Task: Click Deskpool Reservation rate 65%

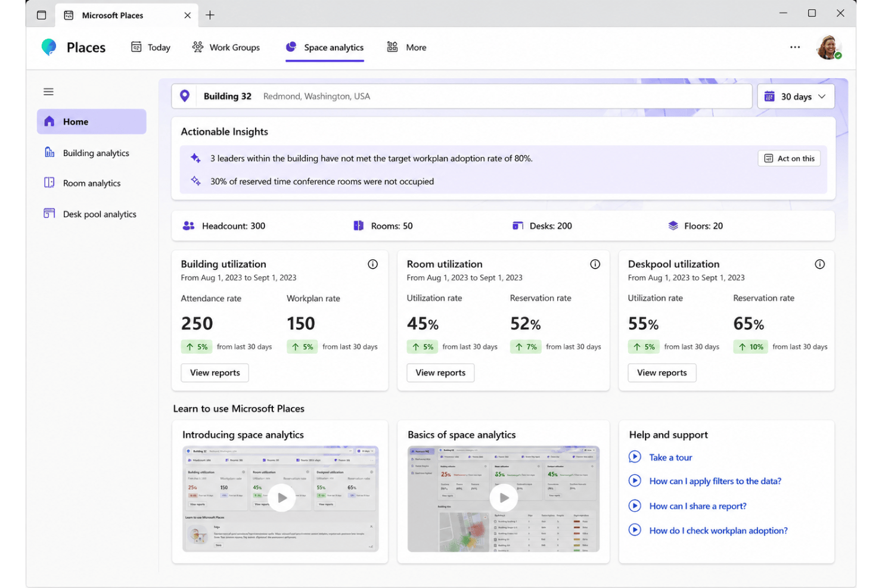Action: (749, 324)
